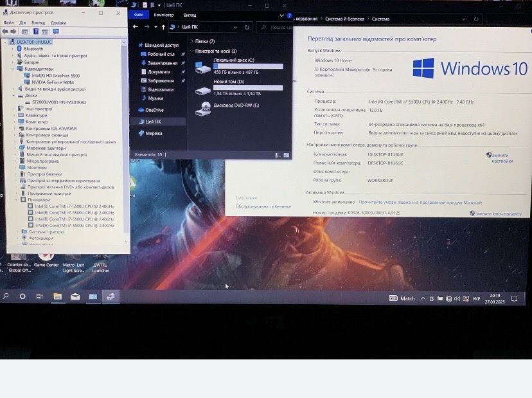Screen dimensions: 532x398
Task: Collapse the Папки (7) group in Explorer
Action: click(x=192, y=41)
